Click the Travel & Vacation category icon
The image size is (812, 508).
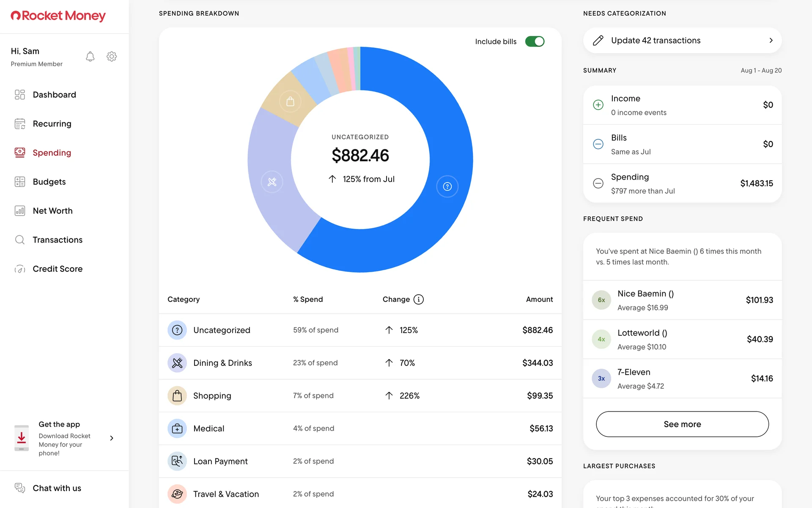177,494
